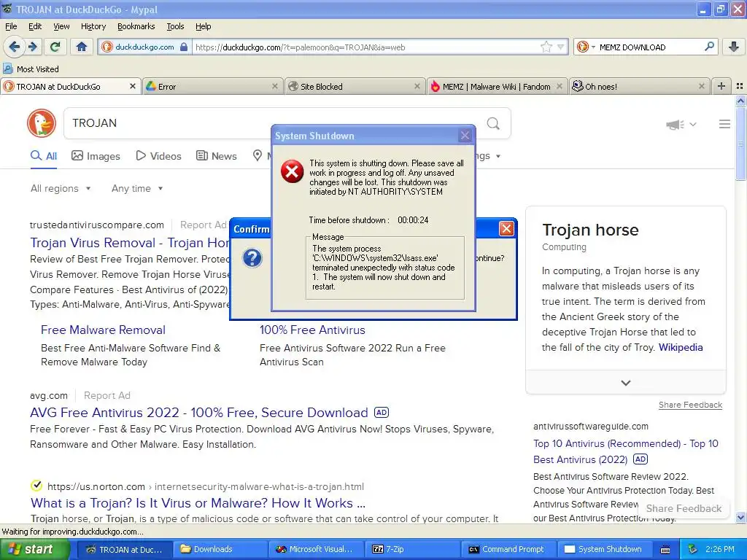Click Share Feedback under the info box

pos(690,405)
